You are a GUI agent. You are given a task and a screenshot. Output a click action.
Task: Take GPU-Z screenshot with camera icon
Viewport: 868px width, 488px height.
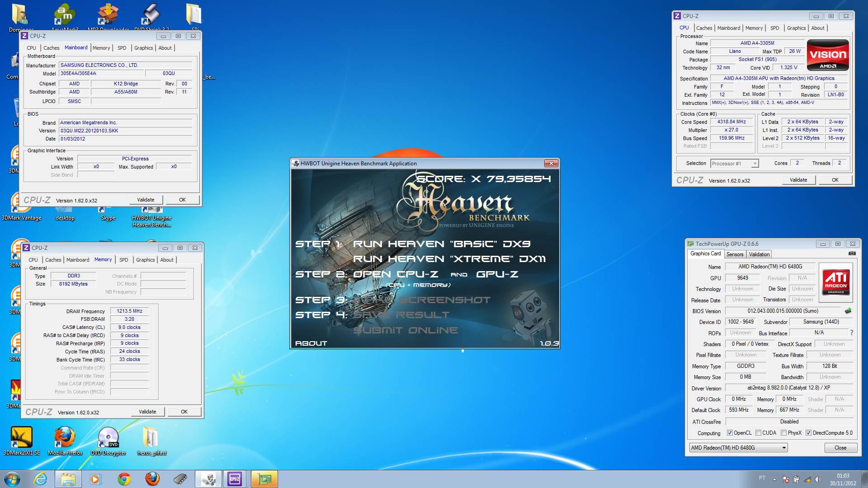(852, 254)
